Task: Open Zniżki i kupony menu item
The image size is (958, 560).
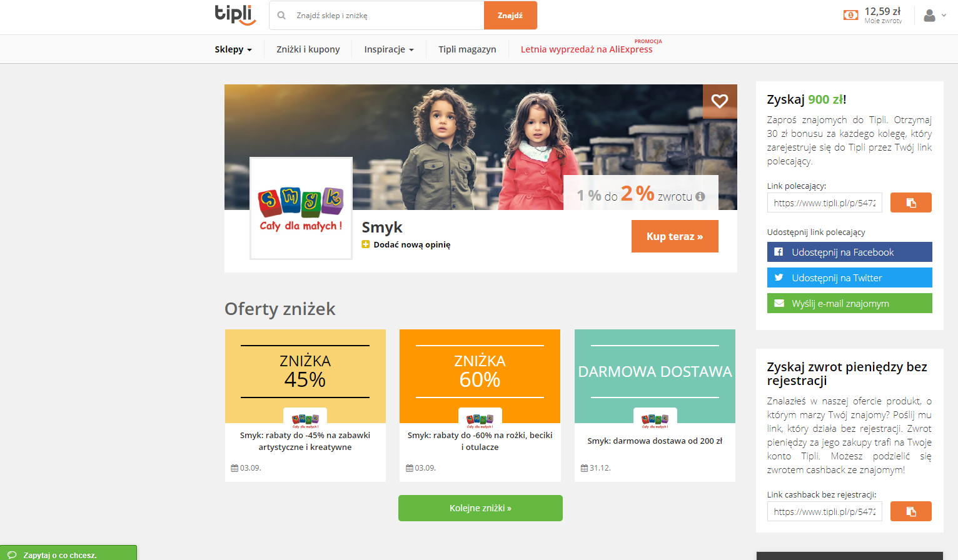Action: point(308,49)
